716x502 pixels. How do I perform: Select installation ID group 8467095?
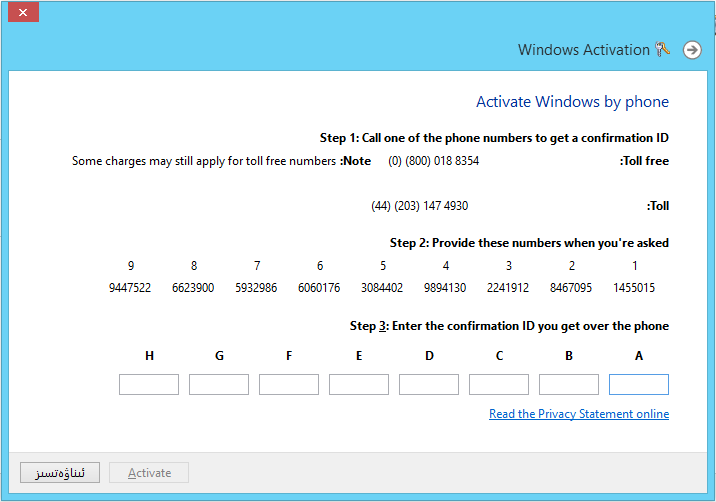click(571, 288)
